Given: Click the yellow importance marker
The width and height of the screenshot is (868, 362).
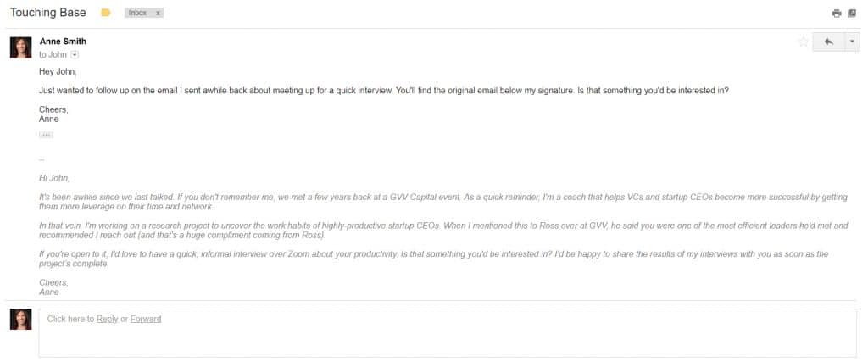Looking at the screenshot, I should 106,13.
